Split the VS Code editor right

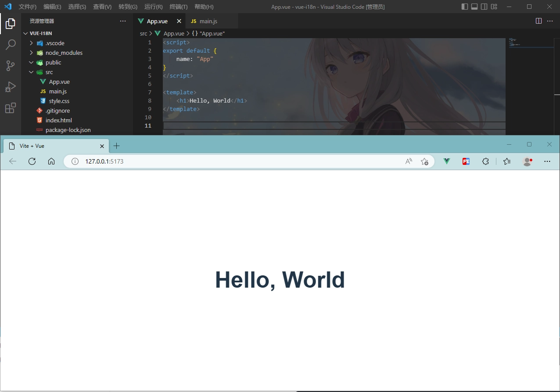(538, 21)
